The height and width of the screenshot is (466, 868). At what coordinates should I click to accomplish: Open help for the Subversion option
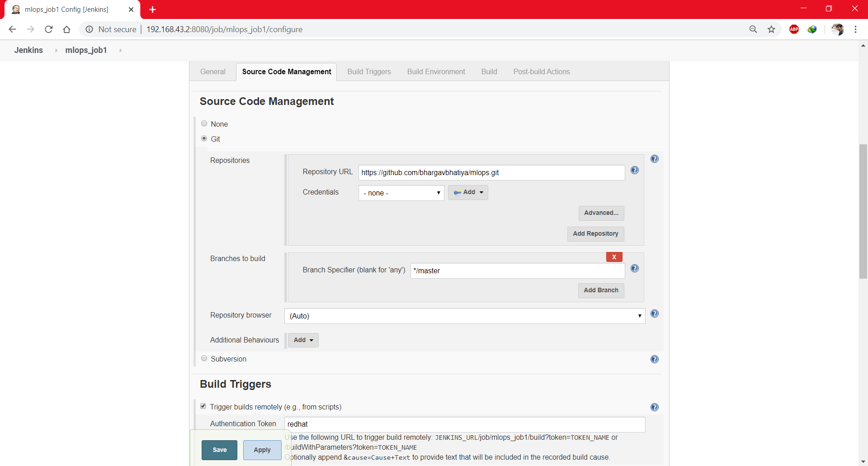[655, 359]
